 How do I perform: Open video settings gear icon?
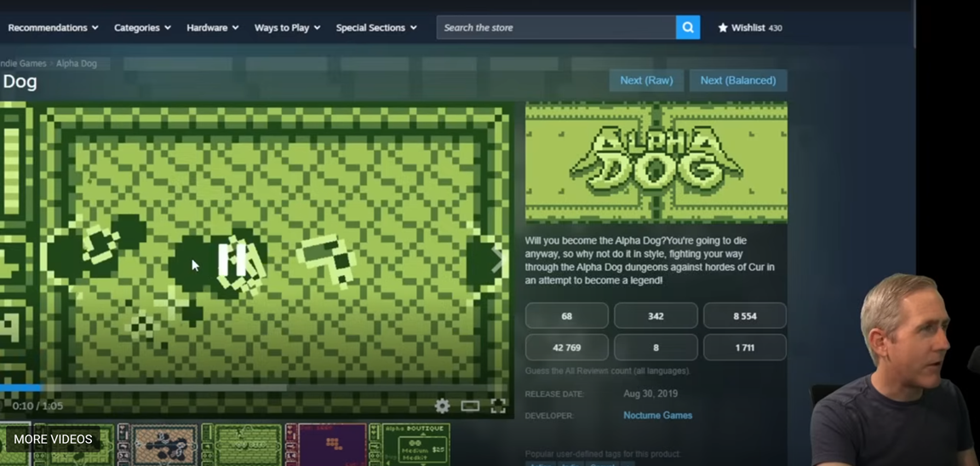click(x=442, y=406)
